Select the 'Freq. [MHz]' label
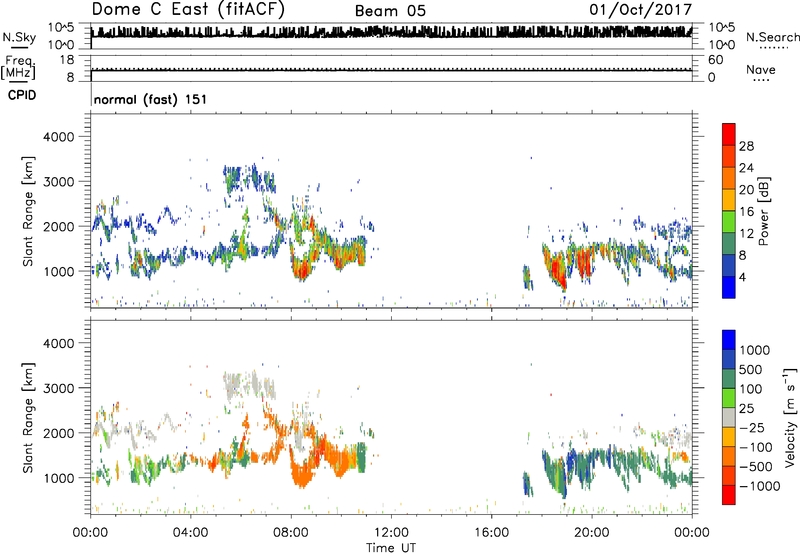 click(18, 67)
